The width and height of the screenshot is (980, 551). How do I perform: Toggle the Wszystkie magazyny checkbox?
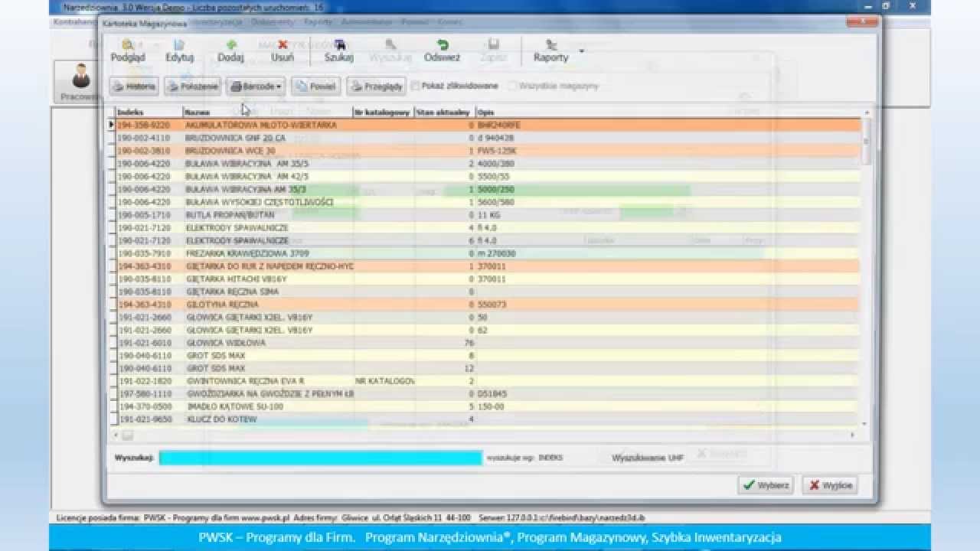[x=513, y=86]
